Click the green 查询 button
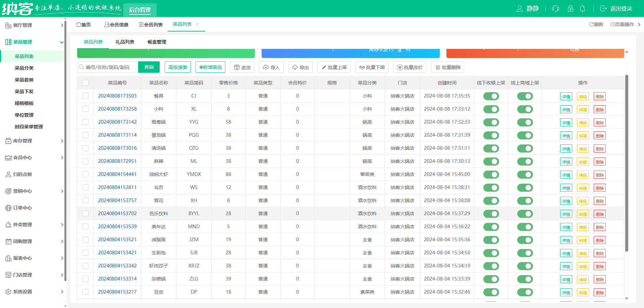644x308 pixels. point(149,67)
